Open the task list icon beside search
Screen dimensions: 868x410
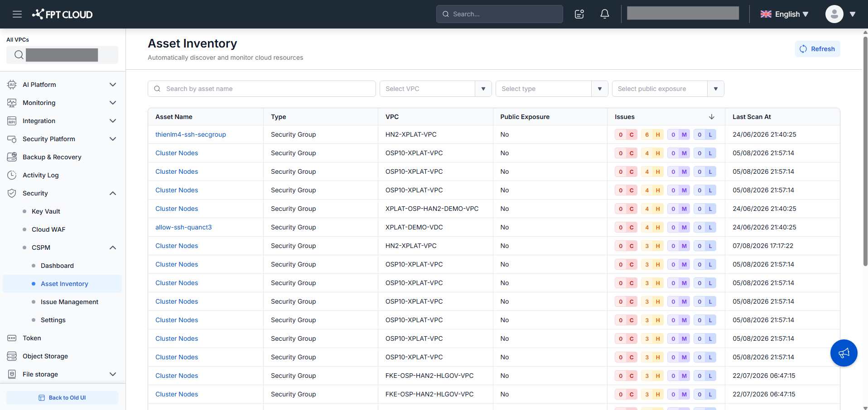579,14
